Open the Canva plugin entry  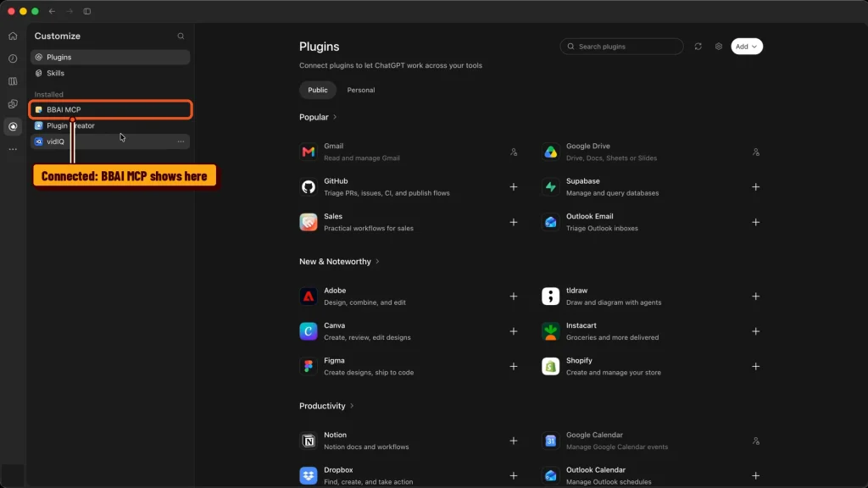click(x=410, y=331)
